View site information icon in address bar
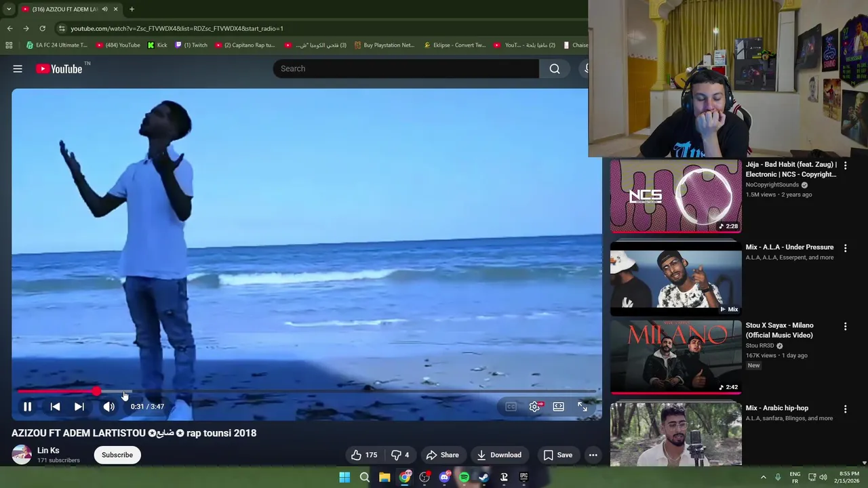The image size is (868, 488). 62,28
